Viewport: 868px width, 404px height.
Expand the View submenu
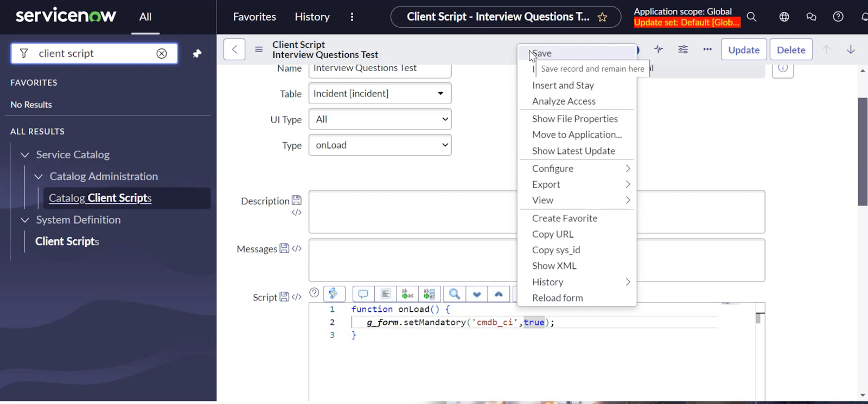click(577, 200)
